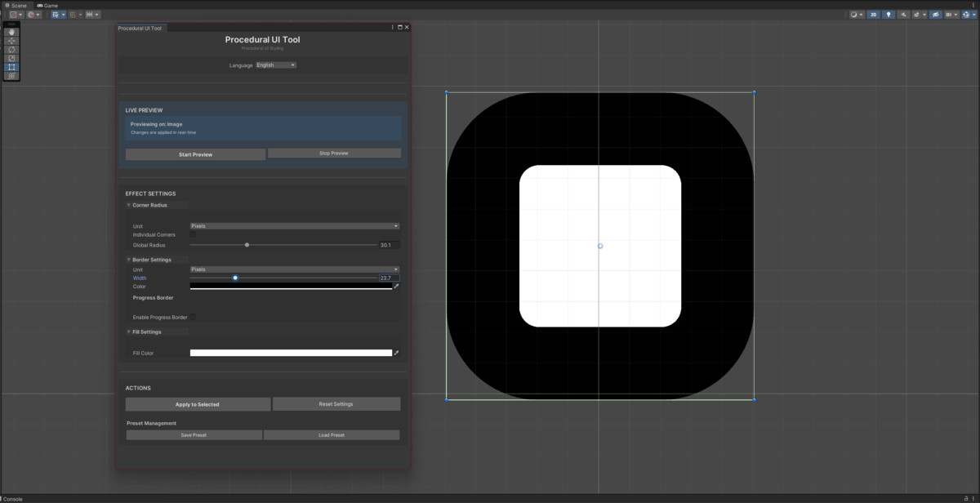The image size is (980, 503).
Task: Toggle 2D view mode
Action: pos(874,15)
